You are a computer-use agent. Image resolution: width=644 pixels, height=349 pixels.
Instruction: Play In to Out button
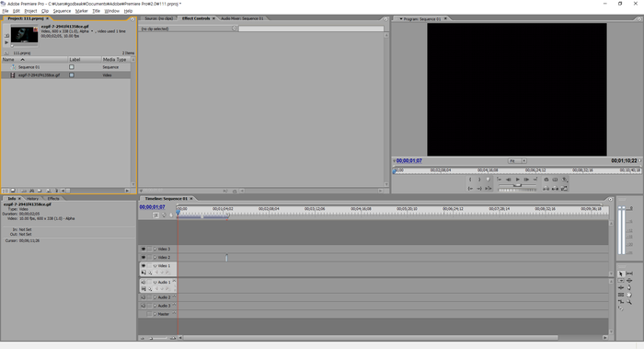[489, 188]
